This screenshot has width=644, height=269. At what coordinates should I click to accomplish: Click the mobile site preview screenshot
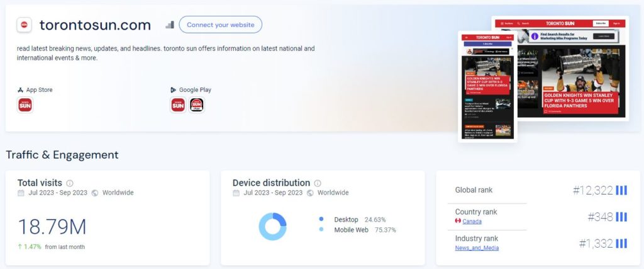[x=487, y=86]
